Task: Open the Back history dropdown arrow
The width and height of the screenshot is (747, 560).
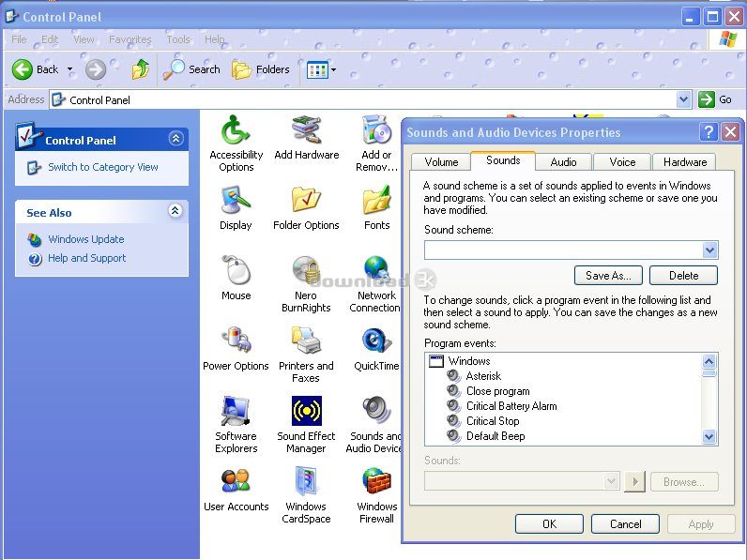Action: tap(70, 69)
